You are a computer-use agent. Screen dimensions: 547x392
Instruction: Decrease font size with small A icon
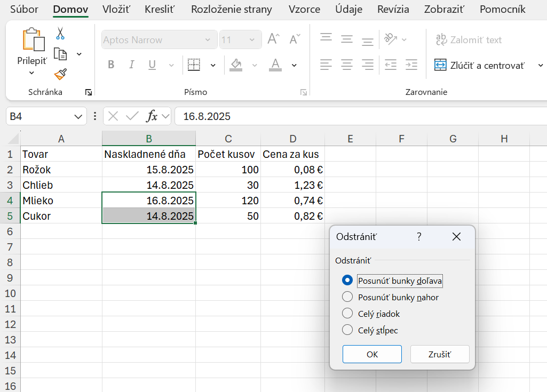295,39
